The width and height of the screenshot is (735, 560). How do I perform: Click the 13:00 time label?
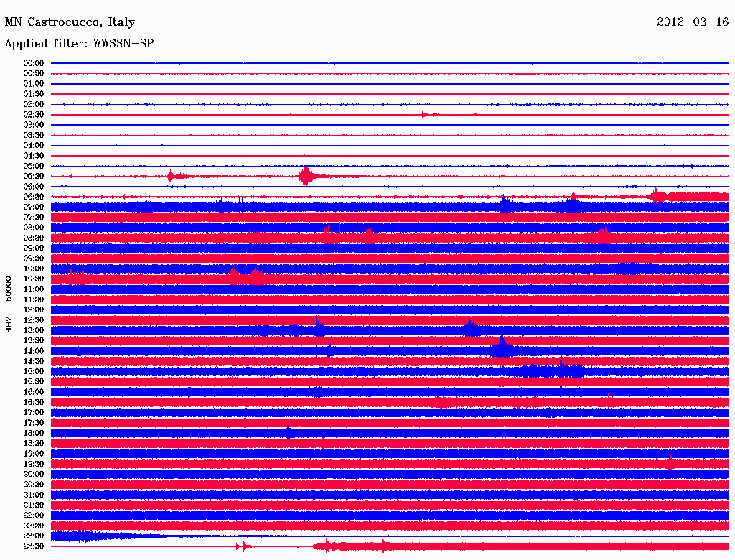point(34,331)
